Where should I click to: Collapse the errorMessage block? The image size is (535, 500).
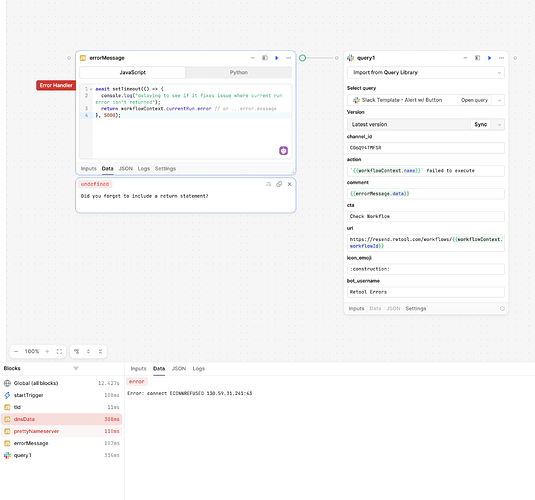[x=252, y=58]
